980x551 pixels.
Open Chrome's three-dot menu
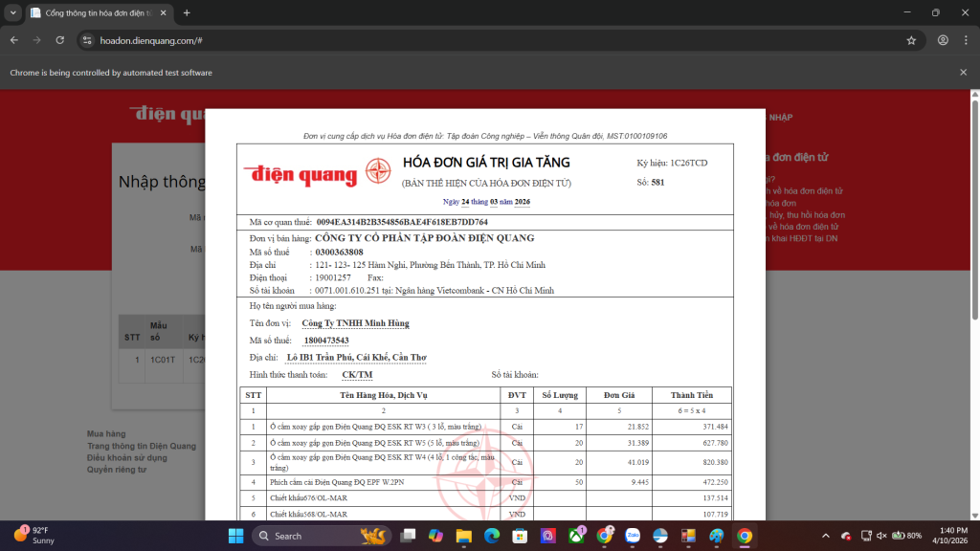(x=966, y=40)
